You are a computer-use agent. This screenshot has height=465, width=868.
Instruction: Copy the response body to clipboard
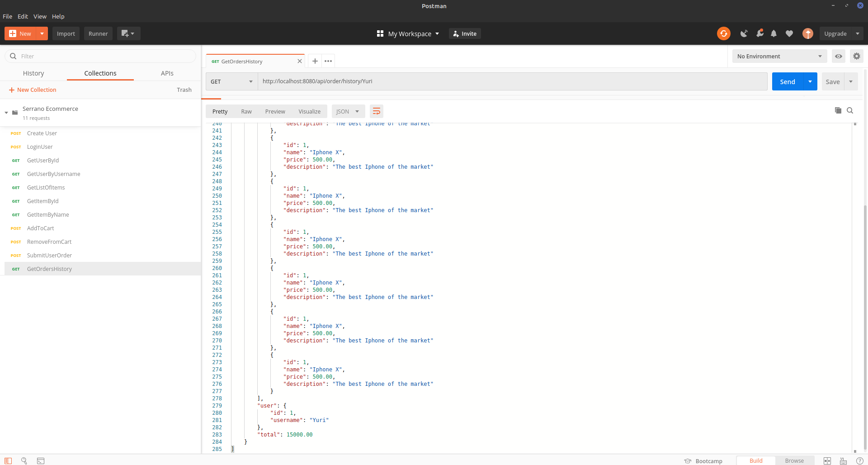pos(838,110)
